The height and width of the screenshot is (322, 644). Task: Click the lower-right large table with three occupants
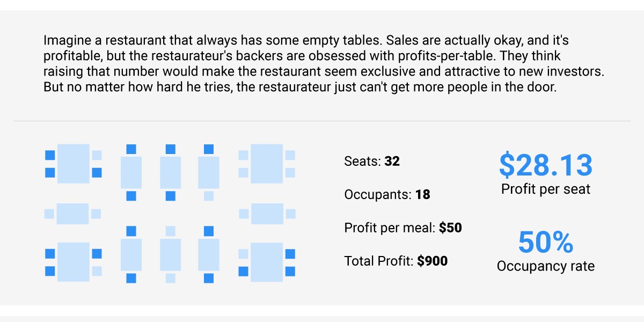click(x=267, y=262)
